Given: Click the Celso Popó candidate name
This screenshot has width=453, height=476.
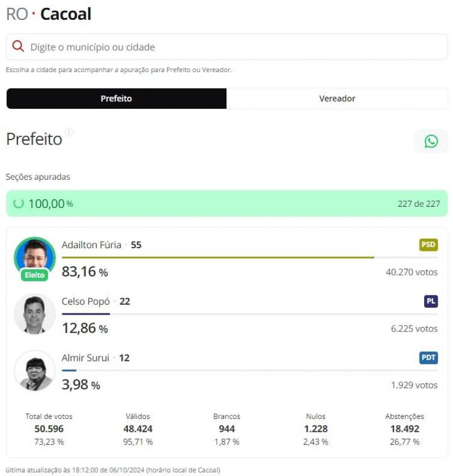Looking at the screenshot, I should point(86,301).
